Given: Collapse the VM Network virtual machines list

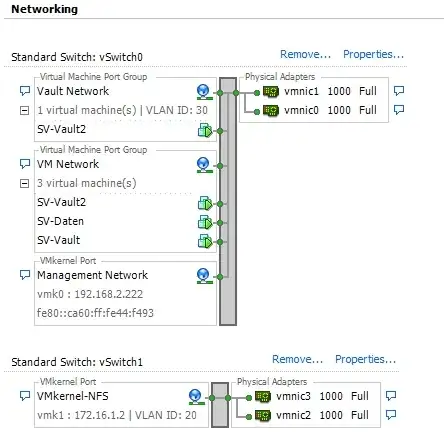Looking at the screenshot, I should [24, 183].
